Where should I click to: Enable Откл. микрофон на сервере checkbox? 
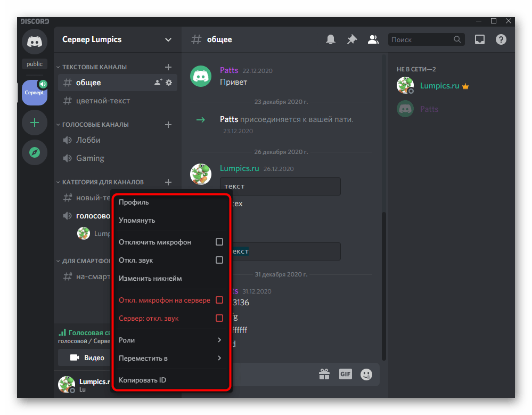[219, 300]
